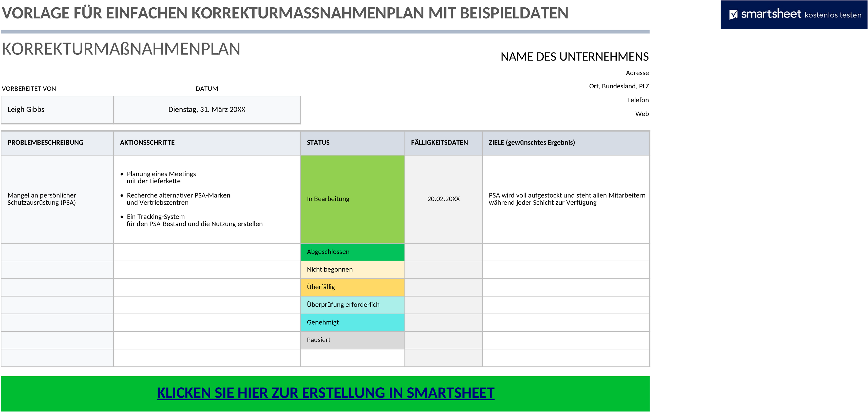Click the 'Ort, Bundesland, PLZ' field
The height and width of the screenshot is (412, 868).
tap(619, 86)
